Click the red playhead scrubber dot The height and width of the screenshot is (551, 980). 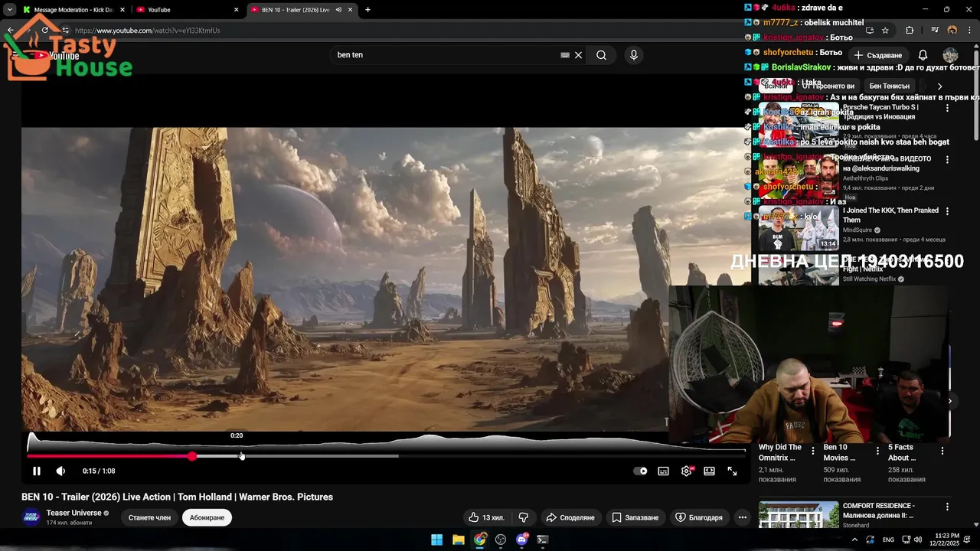pos(191,456)
